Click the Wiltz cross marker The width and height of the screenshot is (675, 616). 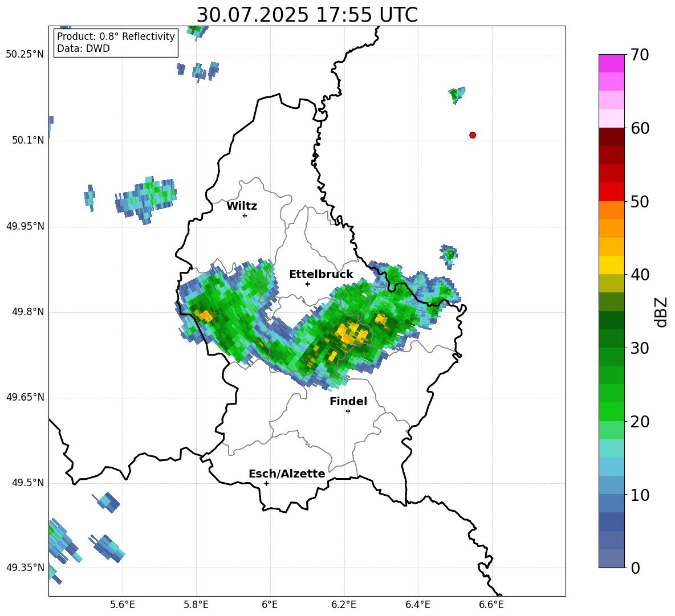pyautogui.click(x=245, y=215)
